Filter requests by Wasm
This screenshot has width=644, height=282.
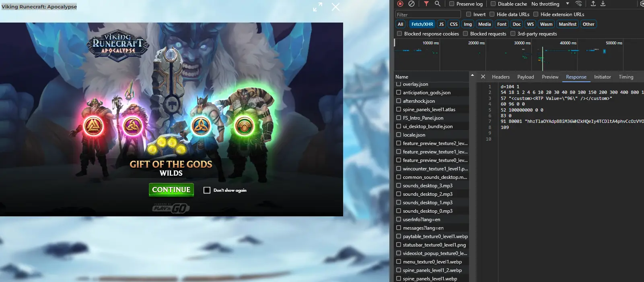546,24
